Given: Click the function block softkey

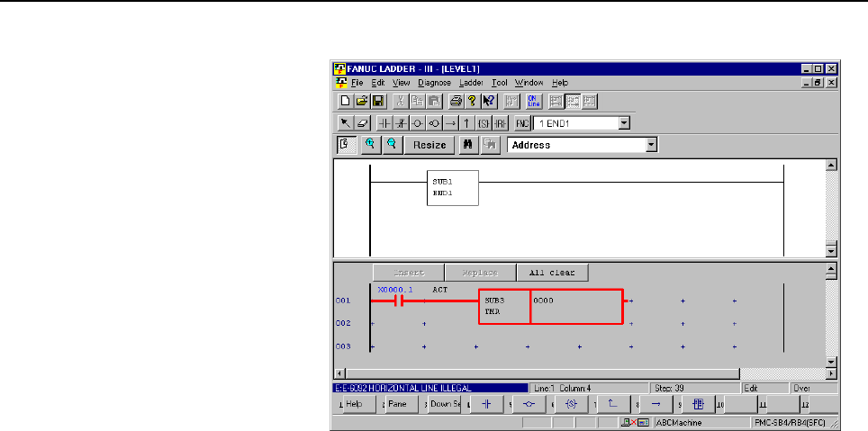Looking at the screenshot, I should point(698,404).
